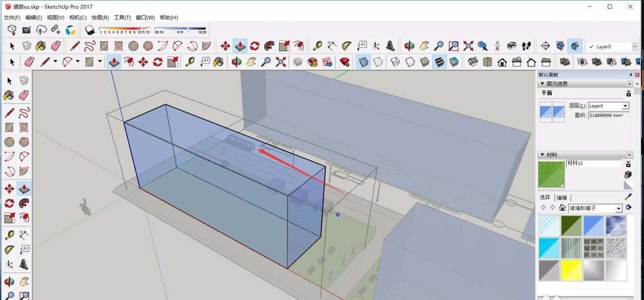Open the line tool dropdown arrow
Image resolution: width=644 pixels, height=300 pixels.
(55, 62)
